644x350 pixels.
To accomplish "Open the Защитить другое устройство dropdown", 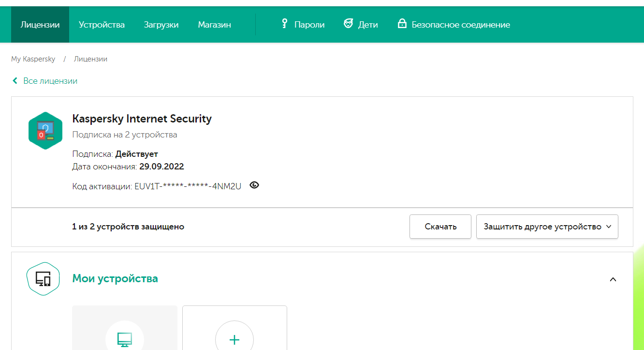I will click(x=547, y=227).
